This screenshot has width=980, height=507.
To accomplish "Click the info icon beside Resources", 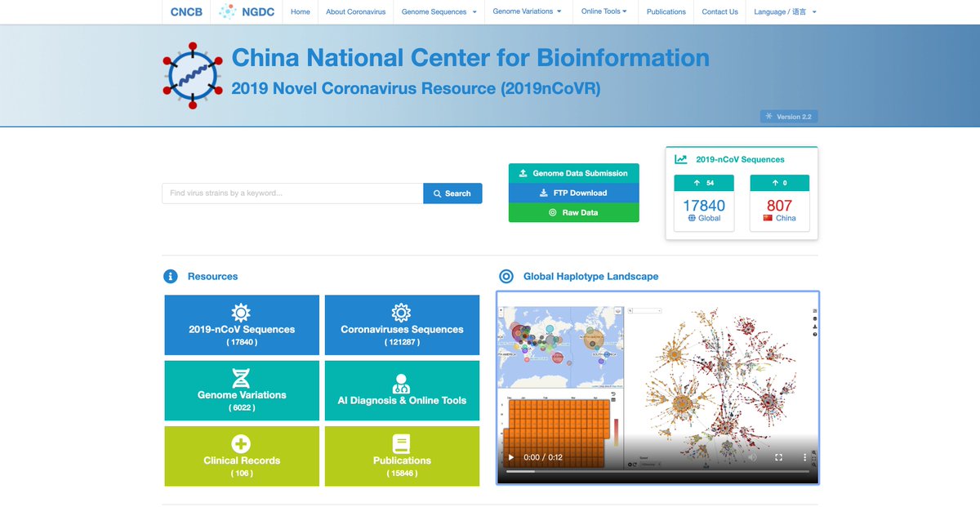I will [170, 277].
